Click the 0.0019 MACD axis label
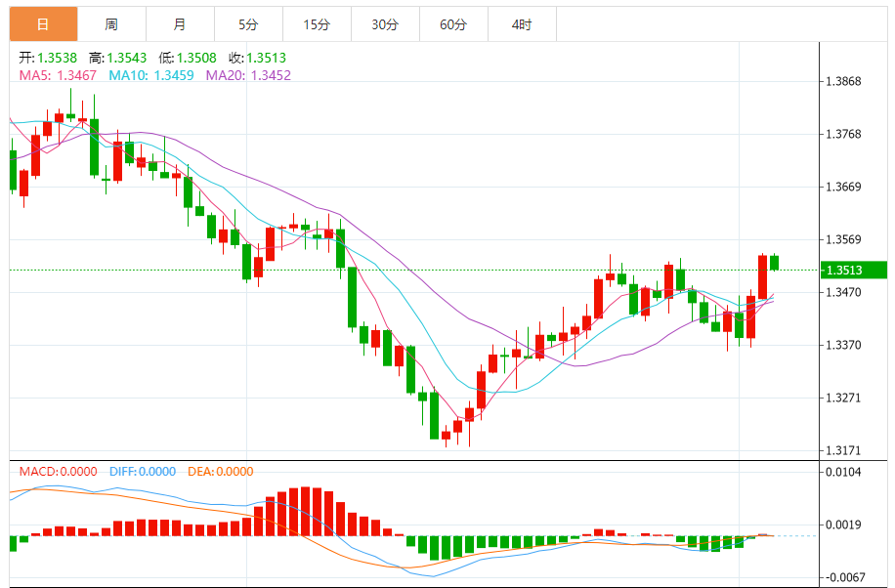Image resolution: width=895 pixels, height=588 pixels. coord(843,525)
